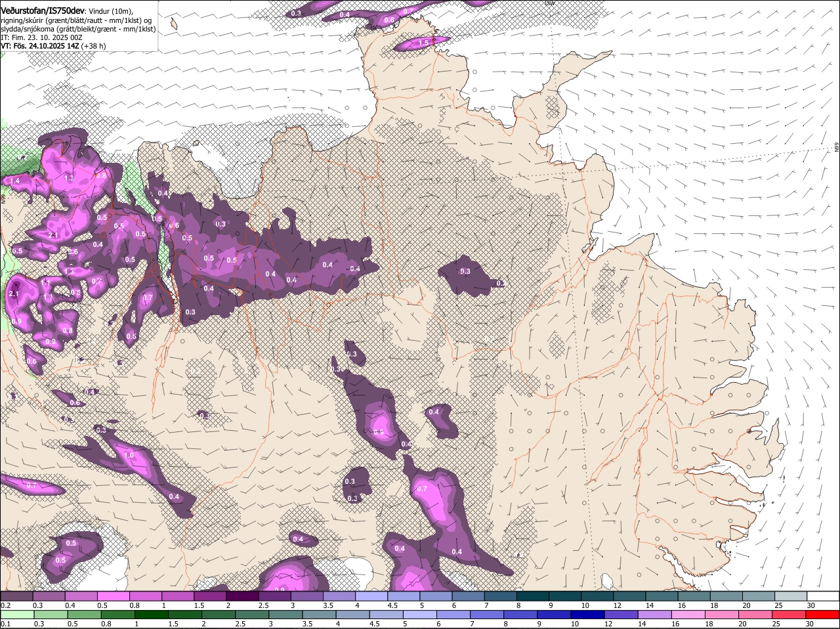Select the '9' label in the bottom legend row
840x629 pixels.
(x=541, y=624)
